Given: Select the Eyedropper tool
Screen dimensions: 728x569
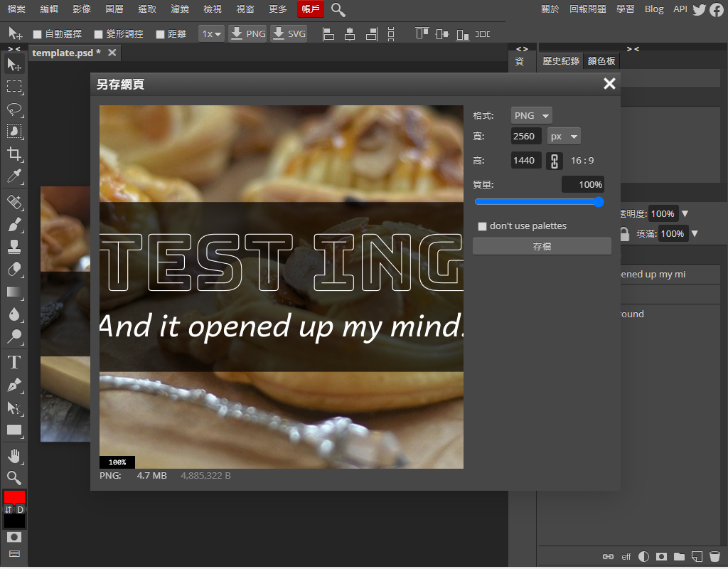Looking at the screenshot, I should [x=14, y=176].
